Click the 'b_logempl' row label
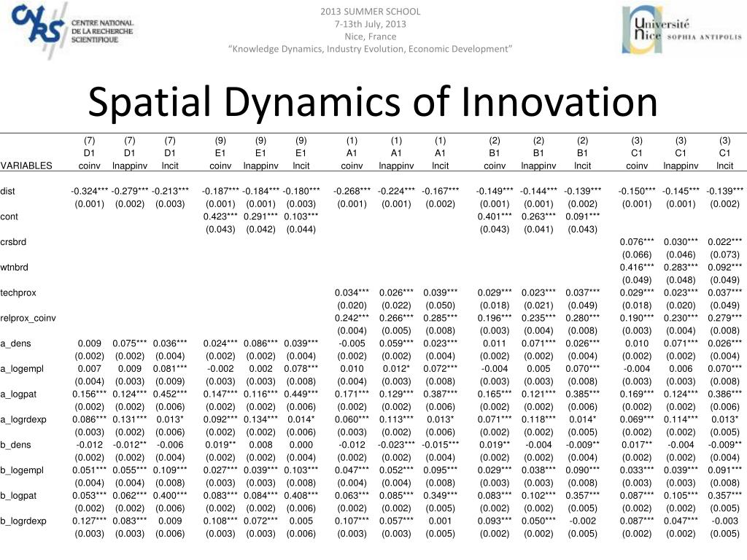 pyautogui.click(x=22, y=470)
